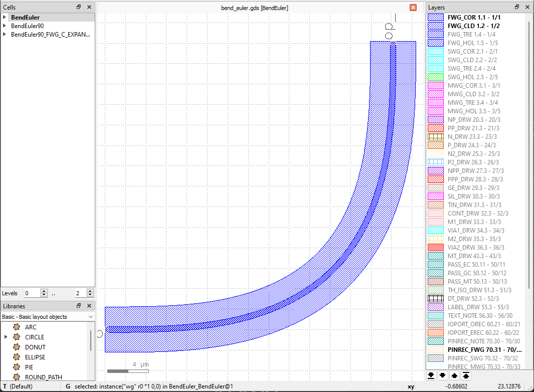534x392 pixels.
Task: Move selected layer to top arrow icon
Action: click(466, 375)
